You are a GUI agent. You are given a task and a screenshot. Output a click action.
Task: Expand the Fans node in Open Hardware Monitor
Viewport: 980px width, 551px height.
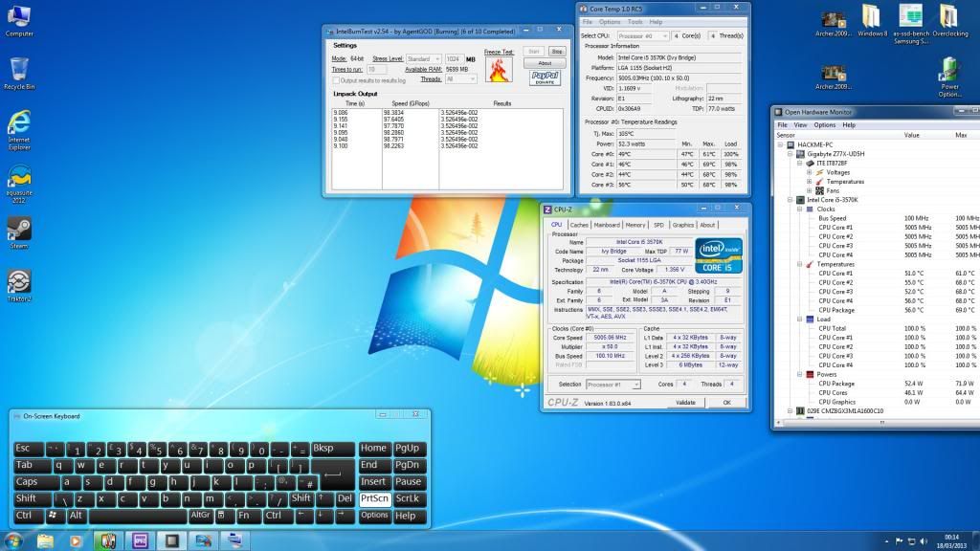tap(809, 190)
